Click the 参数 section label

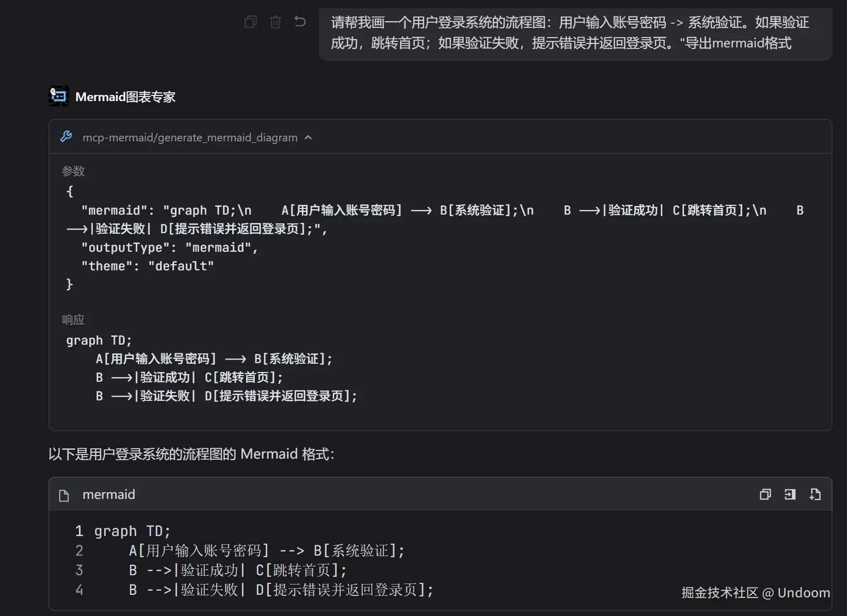coord(73,171)
